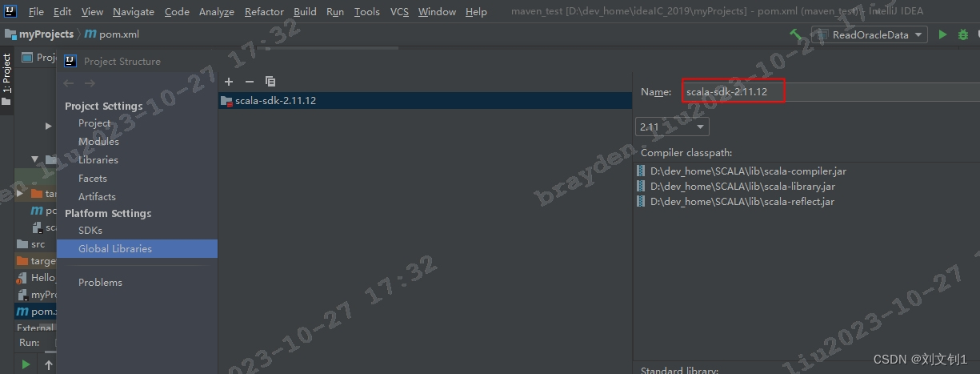Select Global Libraries in Platform Settings

[x=137, y=249]
